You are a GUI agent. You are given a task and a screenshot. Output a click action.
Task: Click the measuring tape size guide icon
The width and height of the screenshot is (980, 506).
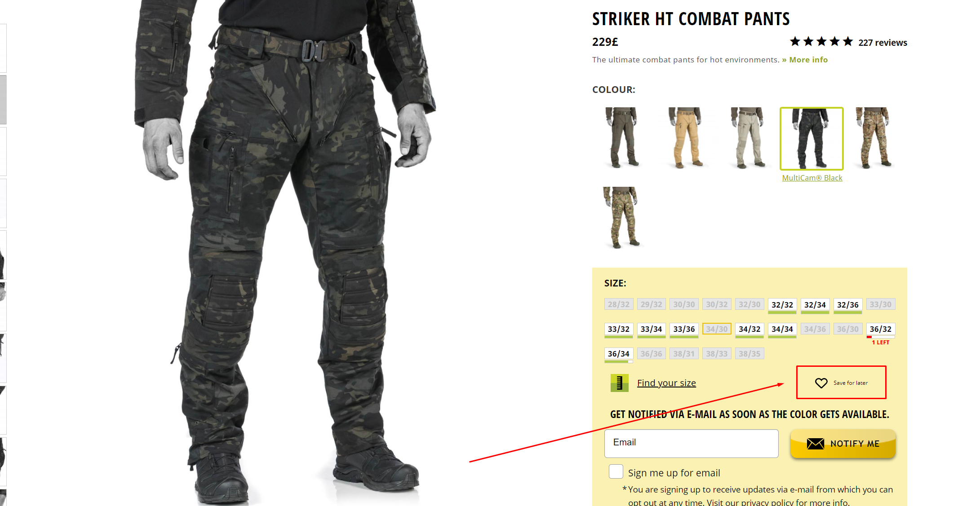click(x=619, y=383)
